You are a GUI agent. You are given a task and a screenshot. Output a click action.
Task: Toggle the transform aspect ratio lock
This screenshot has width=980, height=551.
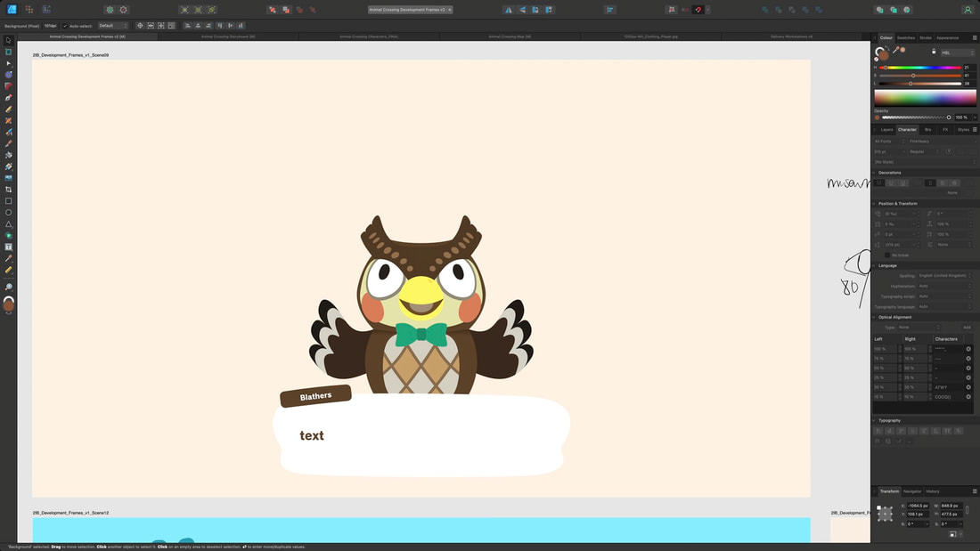[x=967, y=510]
